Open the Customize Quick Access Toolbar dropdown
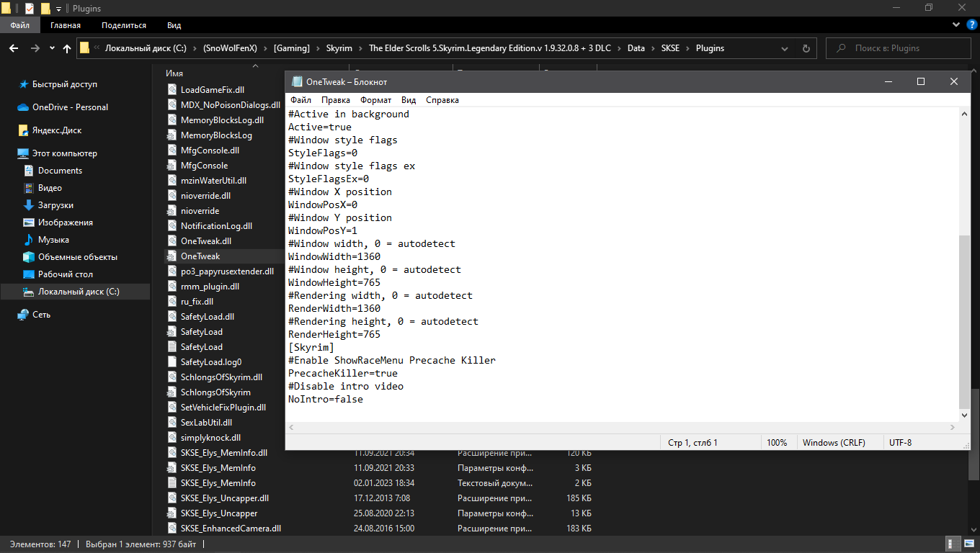Viewport: 980px width, 553px height. tap(58, 9)
